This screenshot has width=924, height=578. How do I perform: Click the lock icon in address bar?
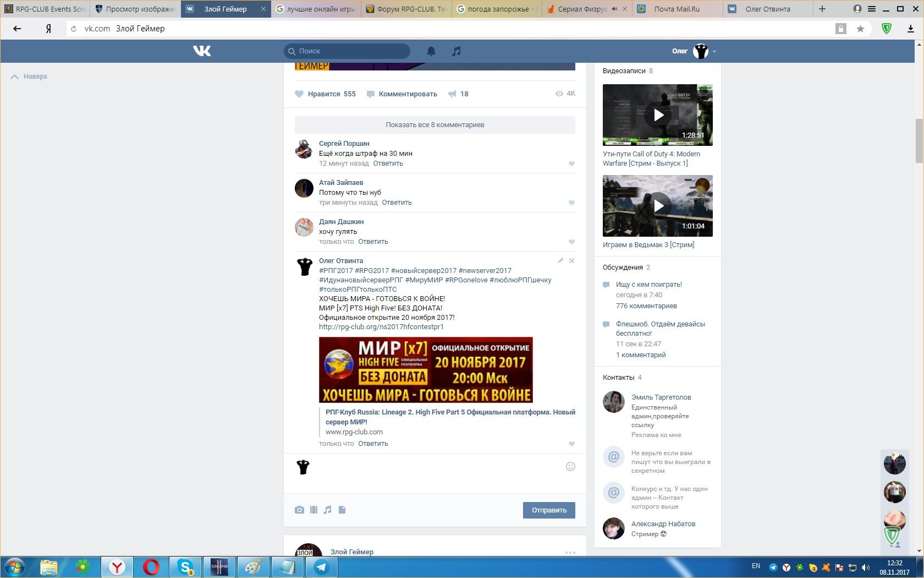click(840, 29)
